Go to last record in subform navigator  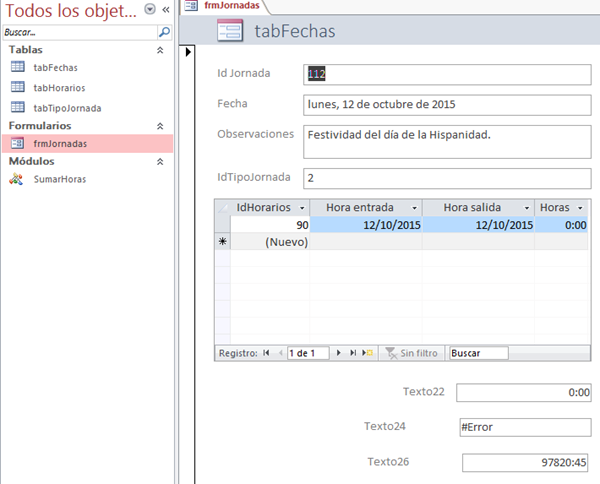[353, 353]
